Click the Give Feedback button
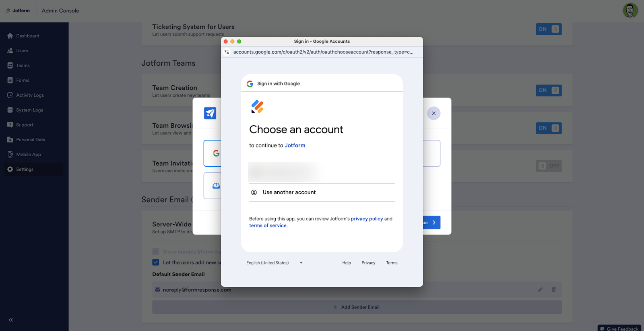 point(619,329)
